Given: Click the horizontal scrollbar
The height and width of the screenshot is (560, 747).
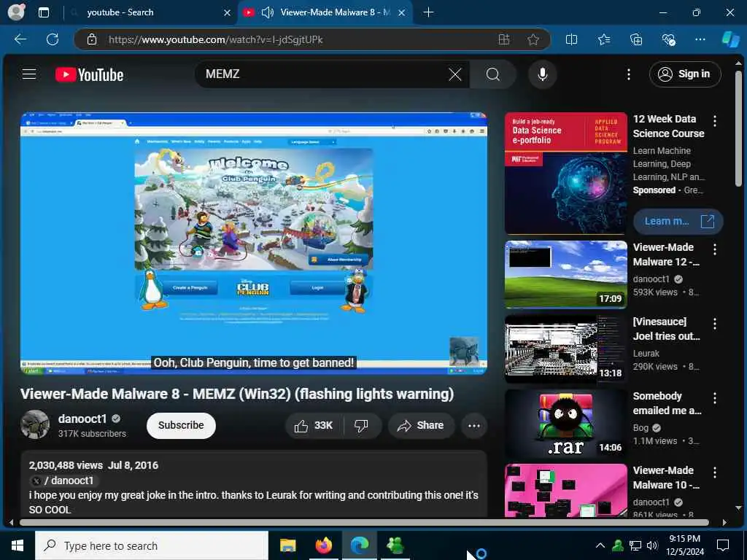Looking at the screenshot, I should click(365, 522).
